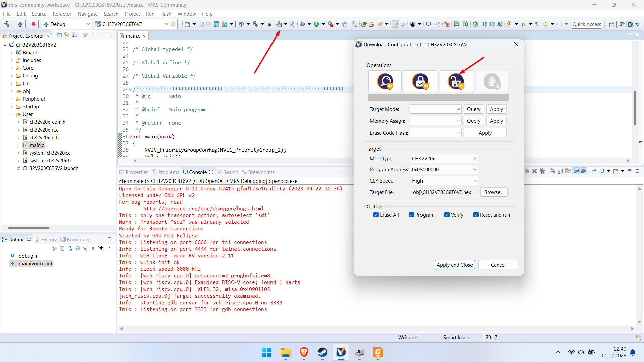Open the Erase Code Flash dropdown
644x362 pixels.
pyautogui.click(x=436, y=133)
